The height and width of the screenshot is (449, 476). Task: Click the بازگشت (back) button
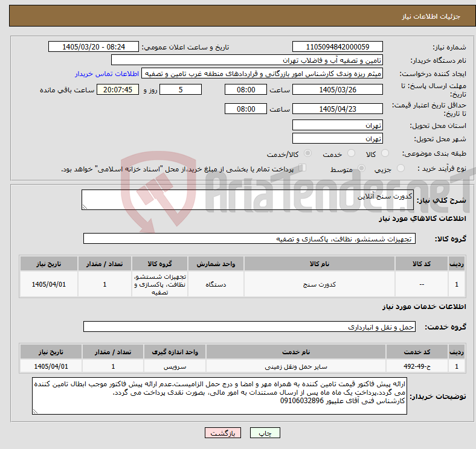[x=223, y=433]
